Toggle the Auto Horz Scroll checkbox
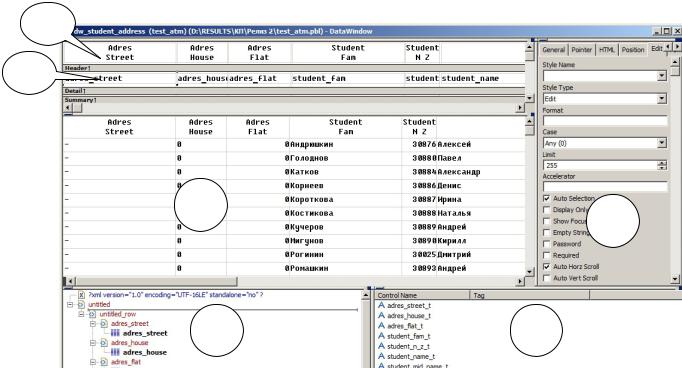 [x=547, y=266]
